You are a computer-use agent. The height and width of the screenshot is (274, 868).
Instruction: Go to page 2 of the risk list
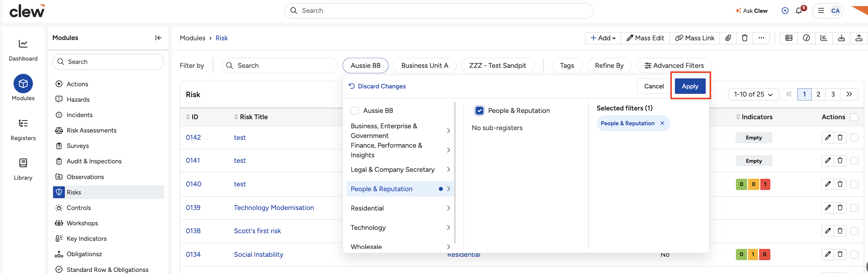[818, 94]
